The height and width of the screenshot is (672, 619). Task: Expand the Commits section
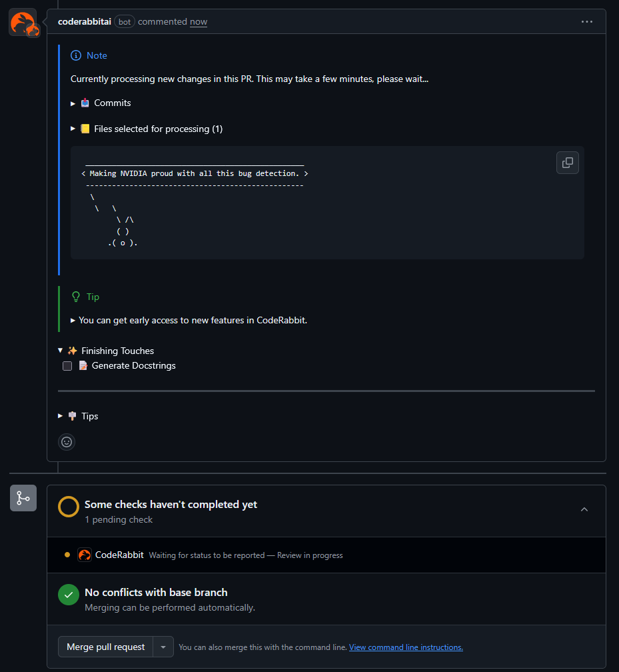point(73,103)
